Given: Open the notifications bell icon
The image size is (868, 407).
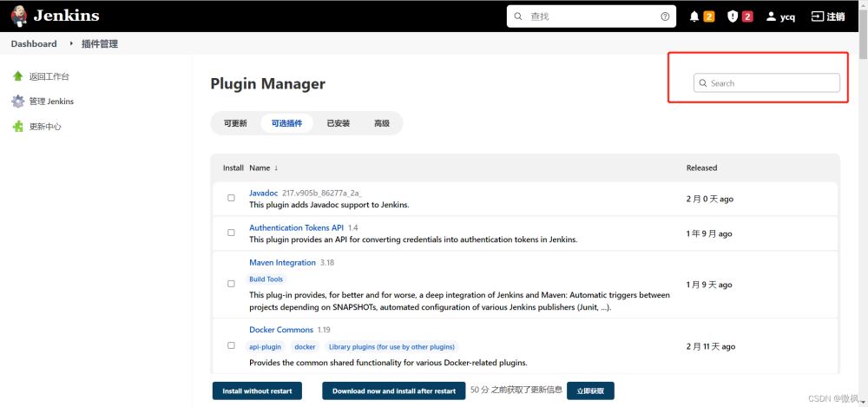Looking at the screenshot, I should (694, 16).
